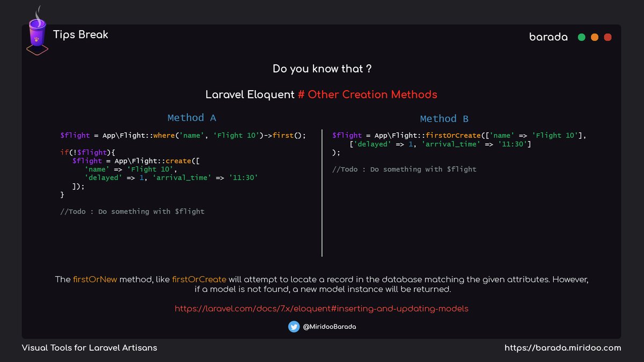Image resolution: width=644 pixels, height=362 pixels.
Task: Click Method B's ['delayed' => 1 line
Action: coord(440,144)
